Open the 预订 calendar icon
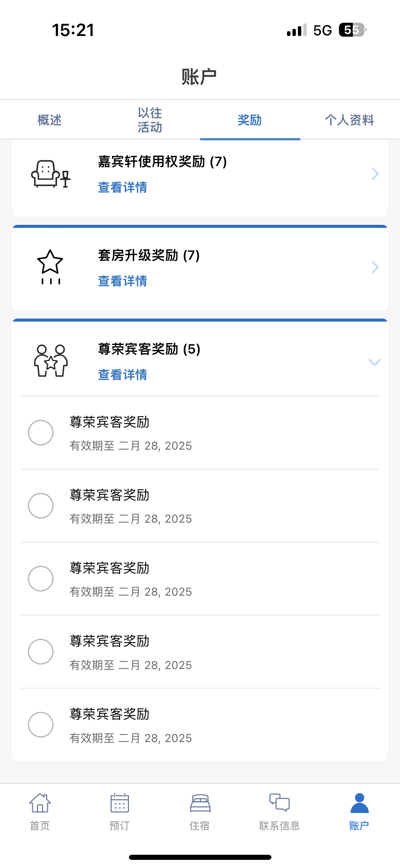The width and height of the screenshot is (400, 868). click(x=120, y=803)
